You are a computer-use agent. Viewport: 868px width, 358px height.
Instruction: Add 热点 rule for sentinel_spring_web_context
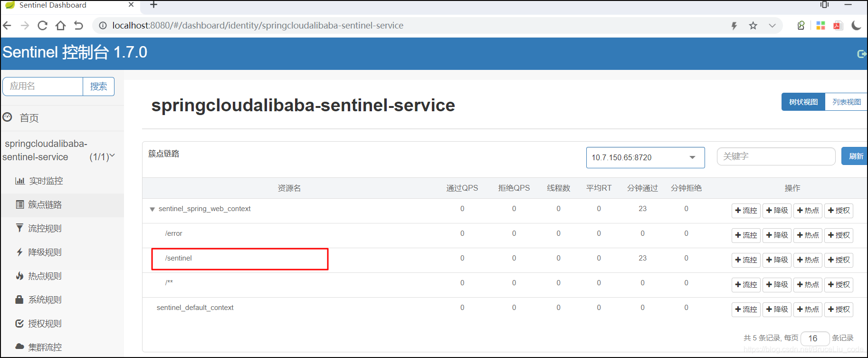pyautogui.click(x=808, y=211)
